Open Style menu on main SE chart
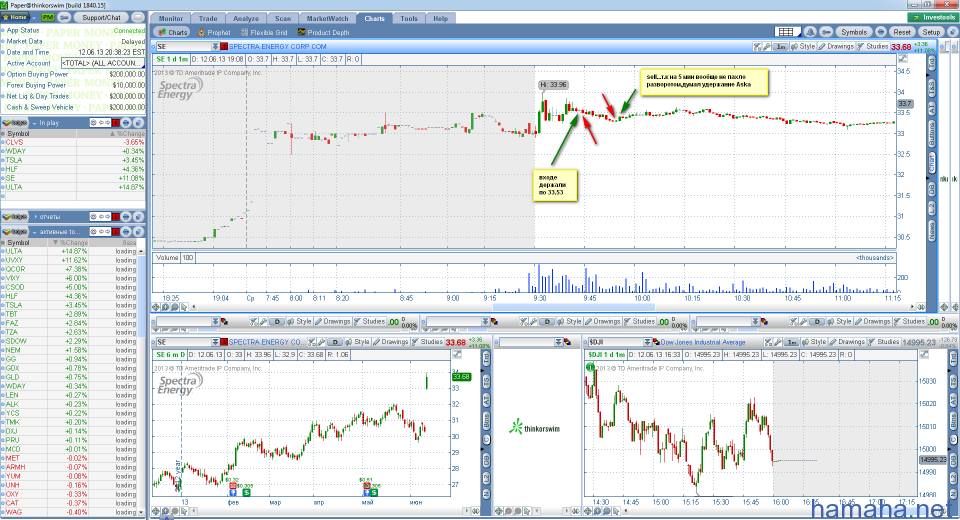This screenshot has height=520, width=960. [803, 47]
